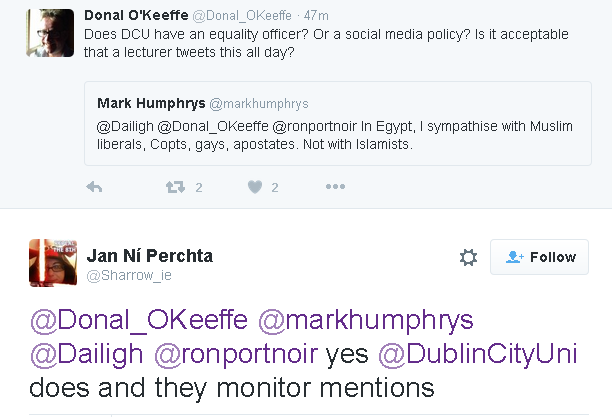Screen dimensions: 612x417
Task: Follow Jan Ní Perchta
Action: 539,257
